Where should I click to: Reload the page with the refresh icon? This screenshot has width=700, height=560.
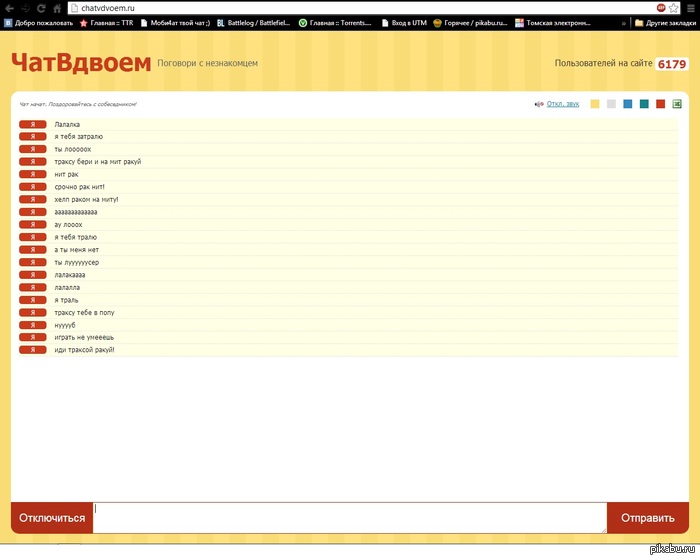(x=40, y=8)
